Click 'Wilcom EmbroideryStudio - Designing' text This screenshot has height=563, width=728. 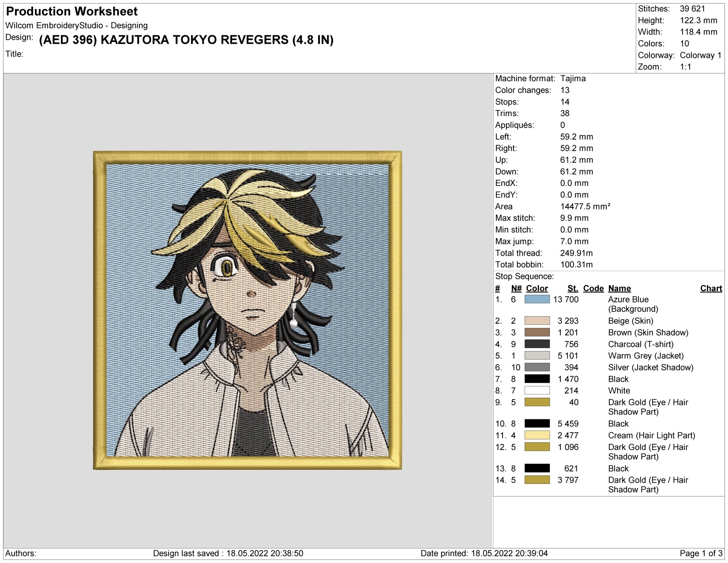pos(76,25)
